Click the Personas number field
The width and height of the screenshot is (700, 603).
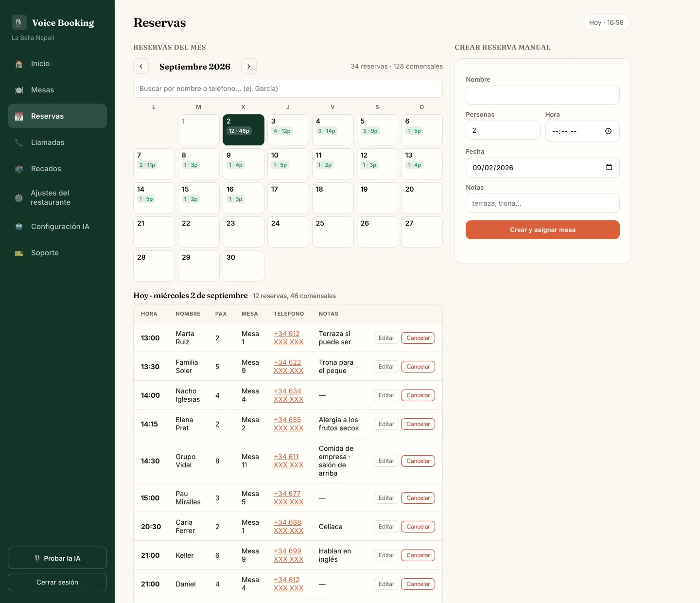pos(503,130)
